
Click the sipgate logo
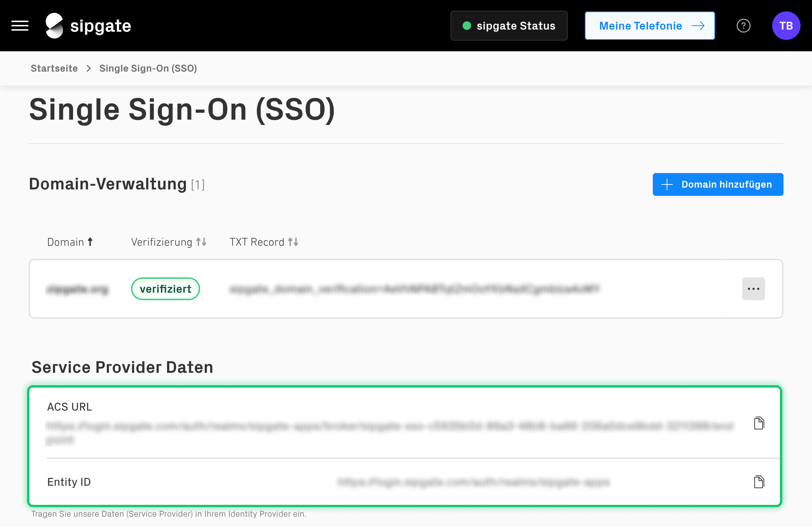tap(88, 26)
